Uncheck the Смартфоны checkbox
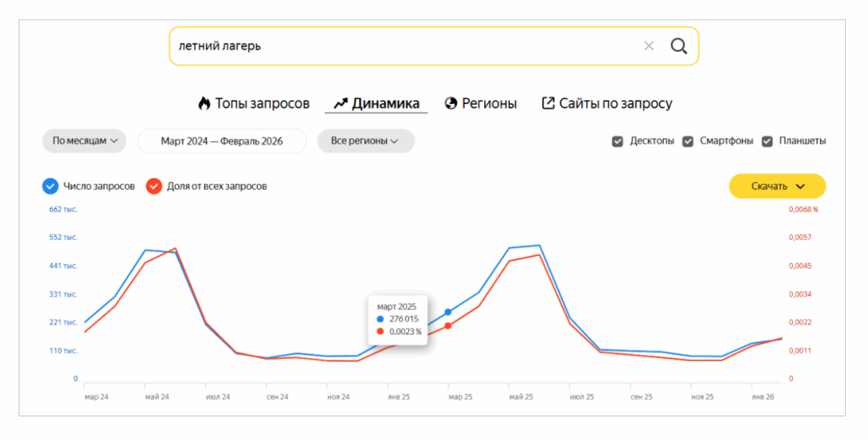The image size is (868, 440). click(x=688, y=141)
